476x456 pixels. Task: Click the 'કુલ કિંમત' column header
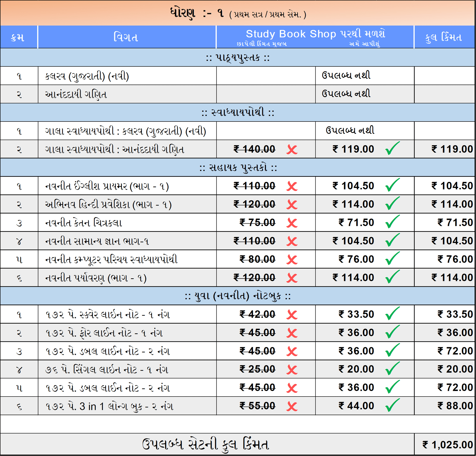[x=444, y=37]
